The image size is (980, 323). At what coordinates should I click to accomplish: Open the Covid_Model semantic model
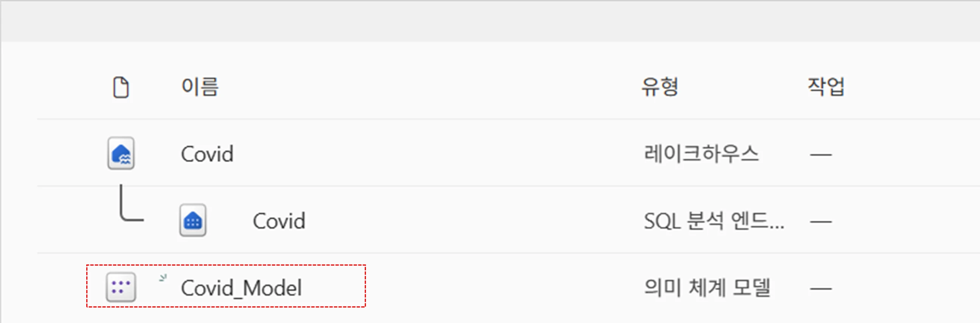click(x=241, y=287)
